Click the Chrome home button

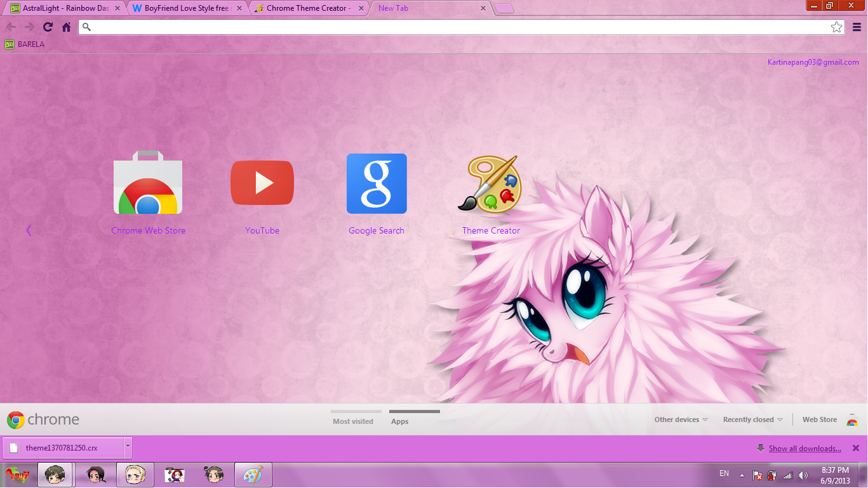(65, 27)
